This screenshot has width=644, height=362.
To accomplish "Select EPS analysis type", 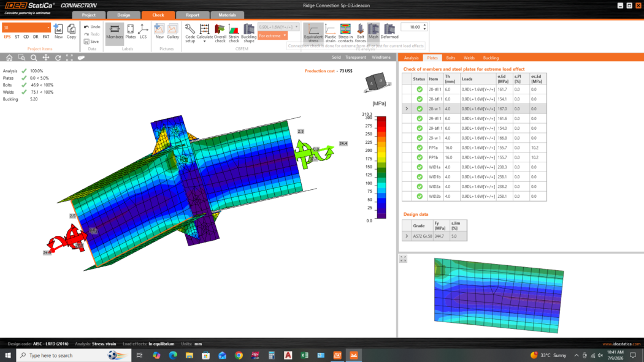I will point(7,37).
